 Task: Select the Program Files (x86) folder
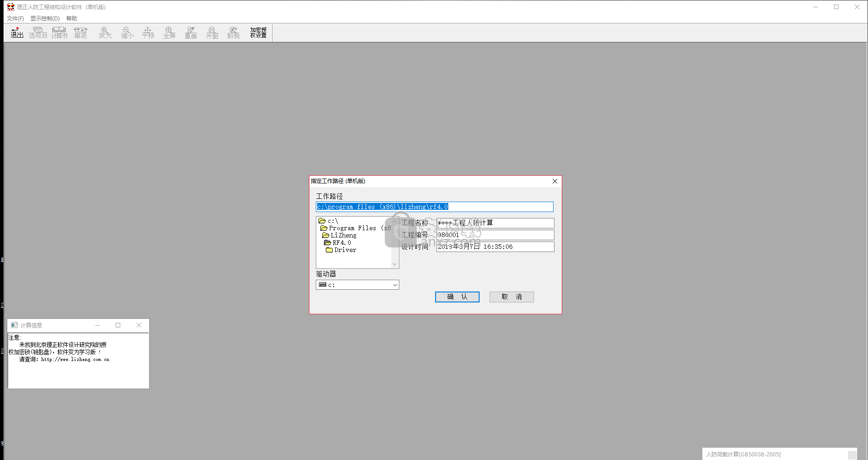click(355, 228)
